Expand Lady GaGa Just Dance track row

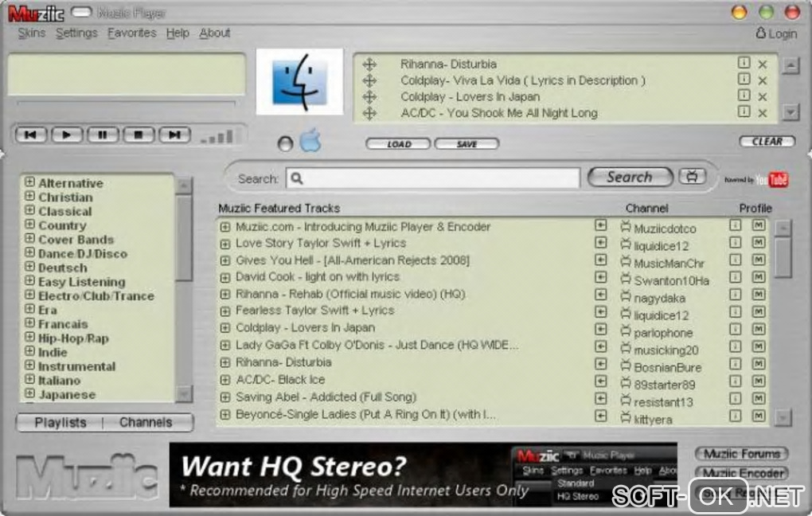pyautogui.click(x=224, y=346)
